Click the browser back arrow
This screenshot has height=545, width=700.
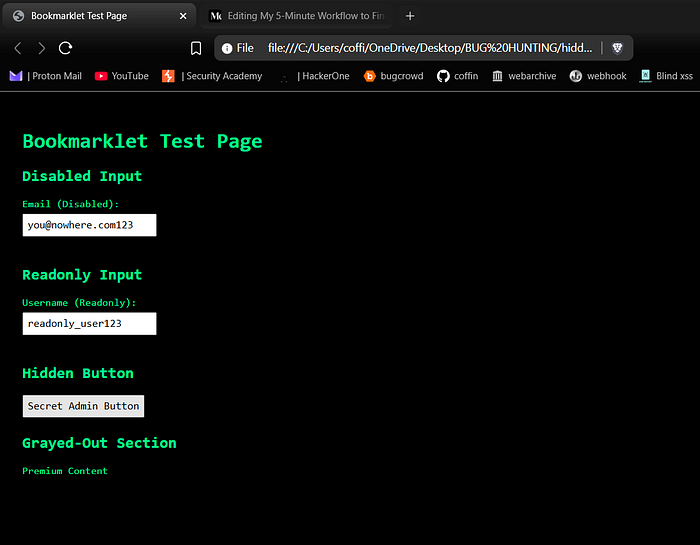pyautogui.click(x=18, y=48)
